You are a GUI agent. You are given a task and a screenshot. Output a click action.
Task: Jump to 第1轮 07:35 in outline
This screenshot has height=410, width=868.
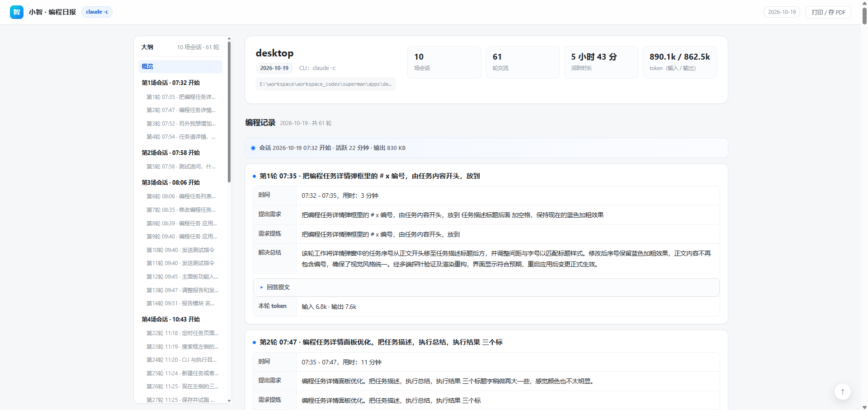pyautogui.click(x=181, y=97)
